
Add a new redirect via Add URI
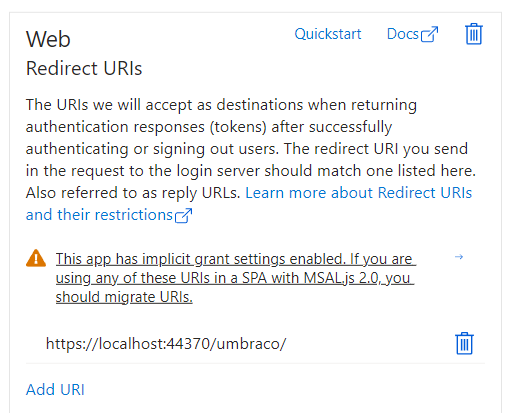(x=55, y=389)
